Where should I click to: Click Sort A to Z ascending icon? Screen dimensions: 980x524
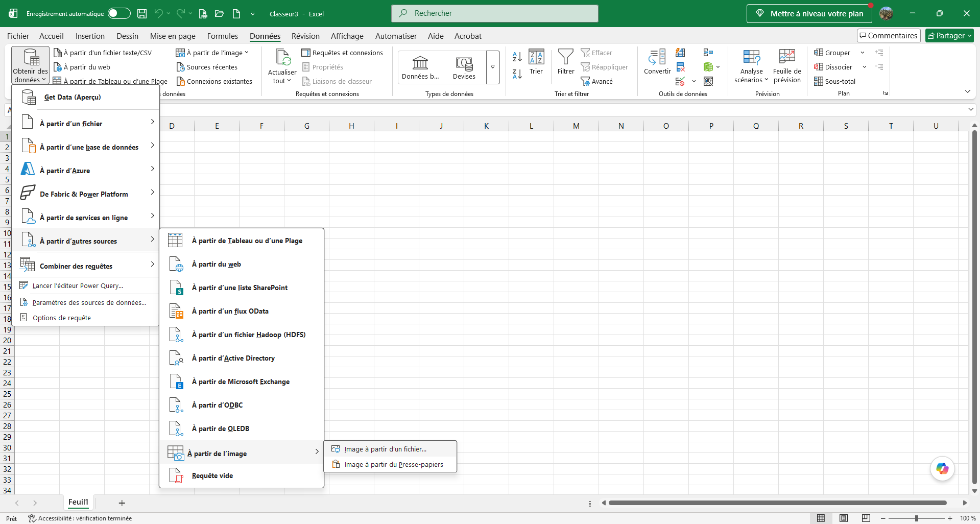(517, 57)
